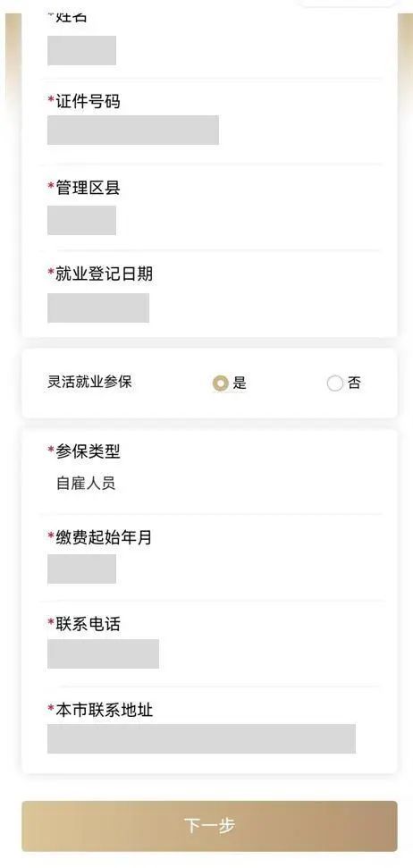The image size is (413, 868).
Task: Click the 下一步 button
Action: click(209, 826)
